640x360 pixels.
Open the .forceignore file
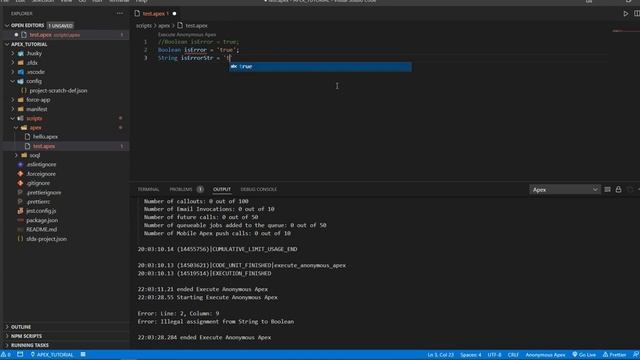(41, 174)
